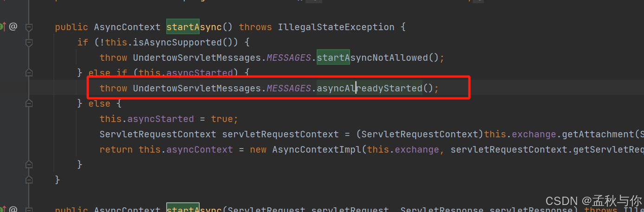Screen dimensions: 644x212
Task: Click the override gutter icon beside first startAsync()
Action: [2, 26]
